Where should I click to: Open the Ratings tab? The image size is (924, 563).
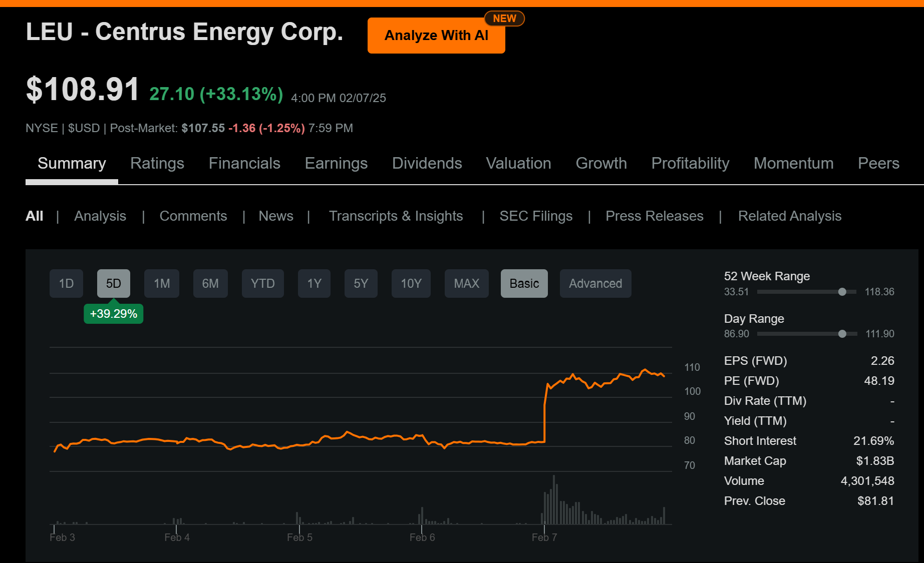157,164
